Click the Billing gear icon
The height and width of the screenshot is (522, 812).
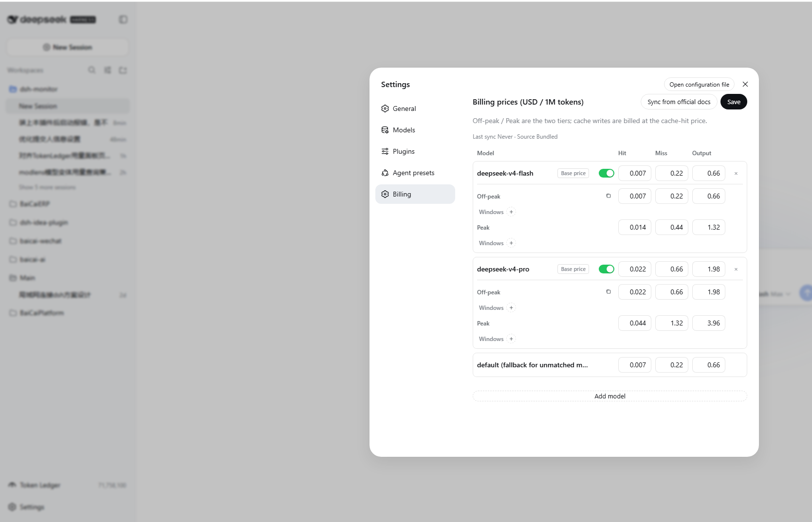[x=385, y=194]
